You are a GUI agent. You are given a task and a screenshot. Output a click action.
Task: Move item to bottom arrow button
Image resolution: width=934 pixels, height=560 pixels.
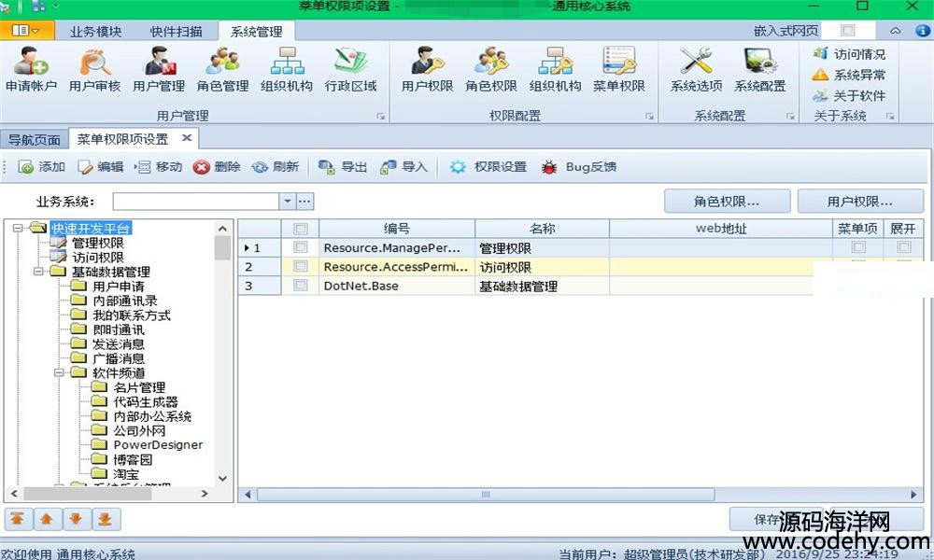click(106, 520)
